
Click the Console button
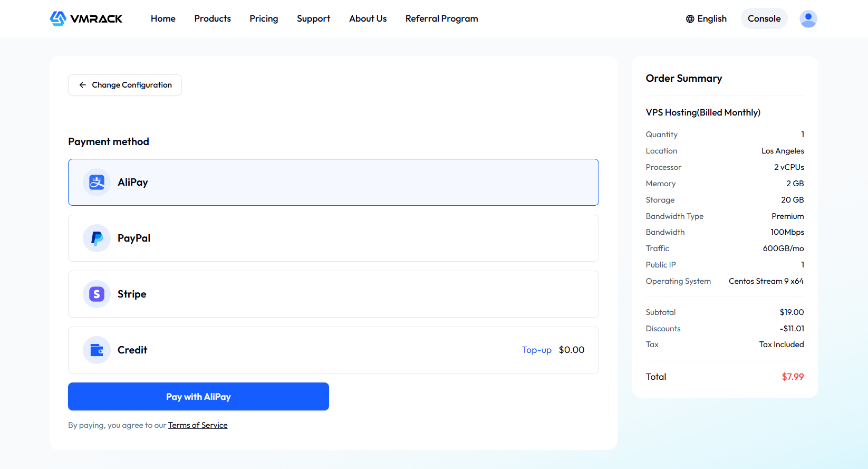click(764, 18)
